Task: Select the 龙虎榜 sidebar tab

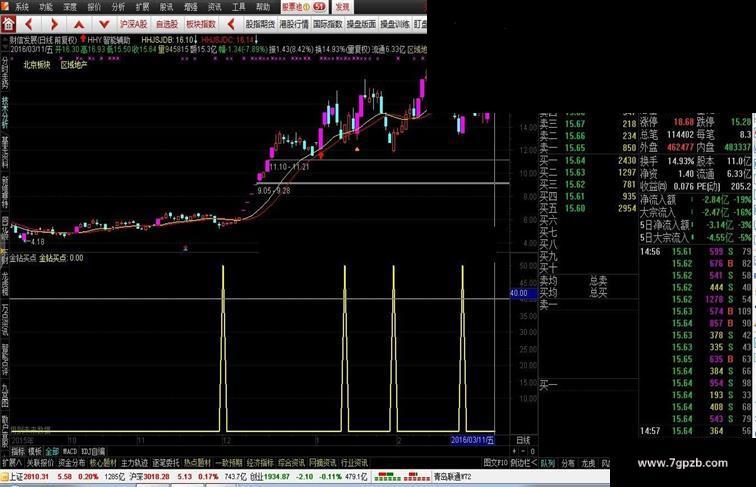Action: (x=4, y=284)
